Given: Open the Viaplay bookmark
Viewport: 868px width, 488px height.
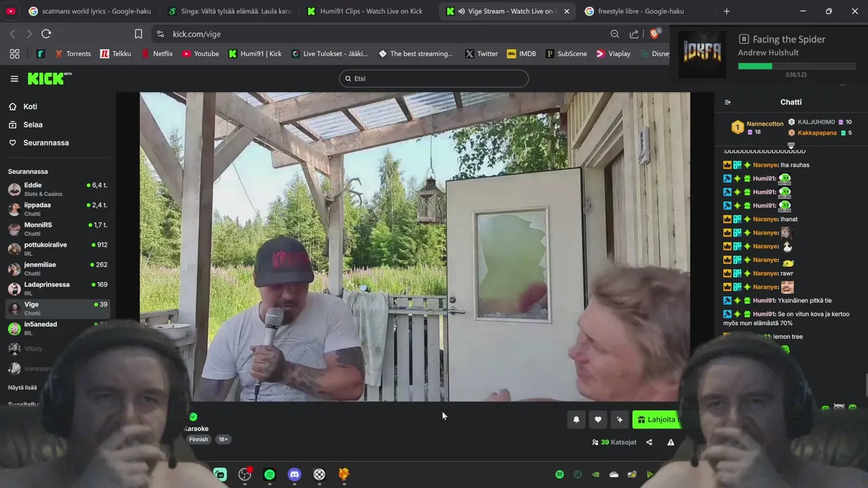Looking at the screenshot, I should 614,54.
